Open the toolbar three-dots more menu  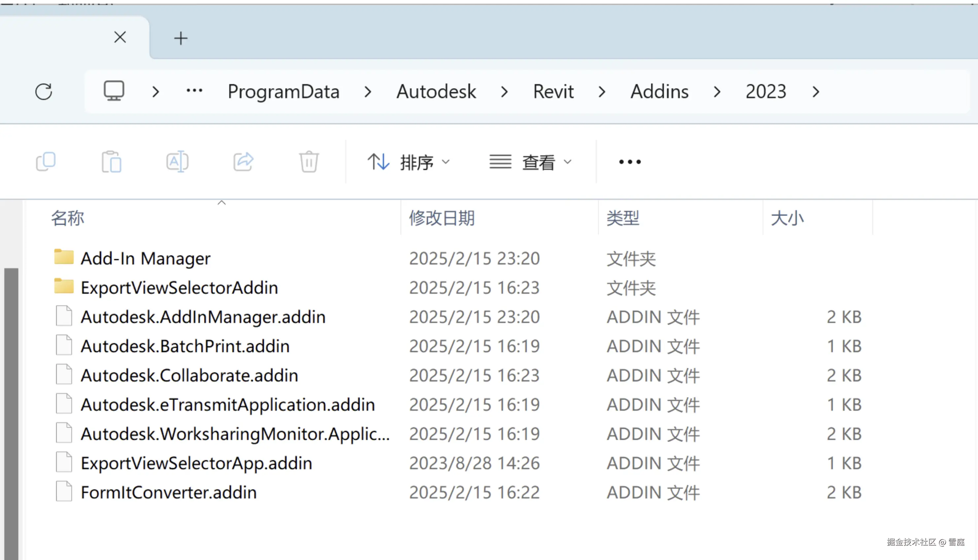pyautogui.click(x=630, y=162)
